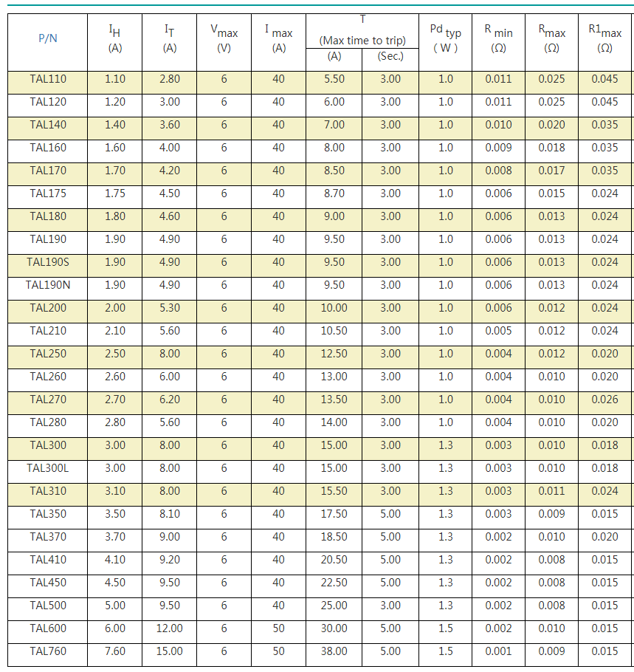This screenshot has width=634, height=672.
Task: Select the TAL190S part number
Action: pos(48,262)
